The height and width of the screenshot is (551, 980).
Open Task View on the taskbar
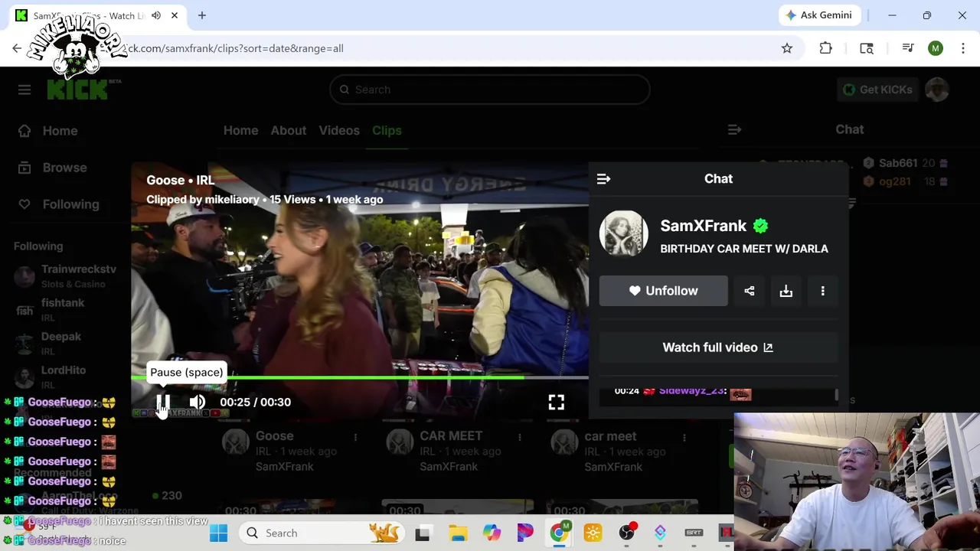coord(423,533)
